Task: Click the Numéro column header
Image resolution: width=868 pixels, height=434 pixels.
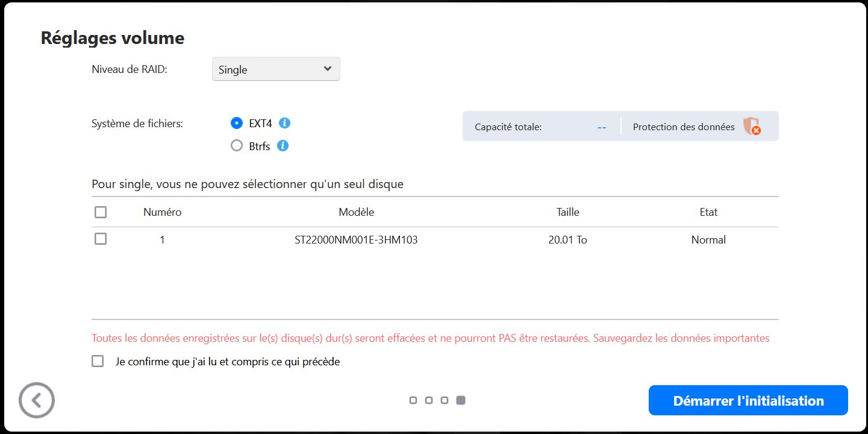Action: 162,212
